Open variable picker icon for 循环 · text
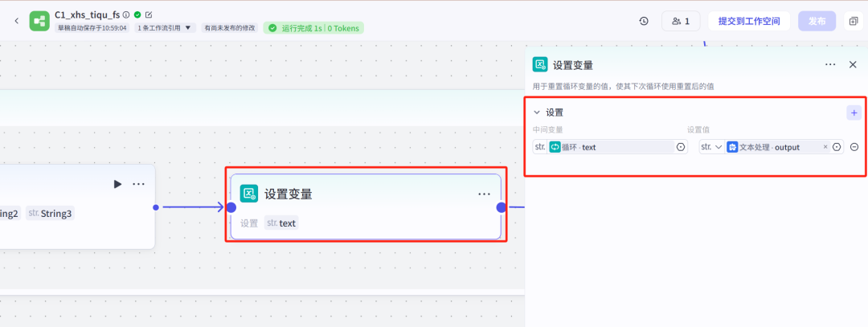This screenshot has height=327, width=868. [681, 147]
